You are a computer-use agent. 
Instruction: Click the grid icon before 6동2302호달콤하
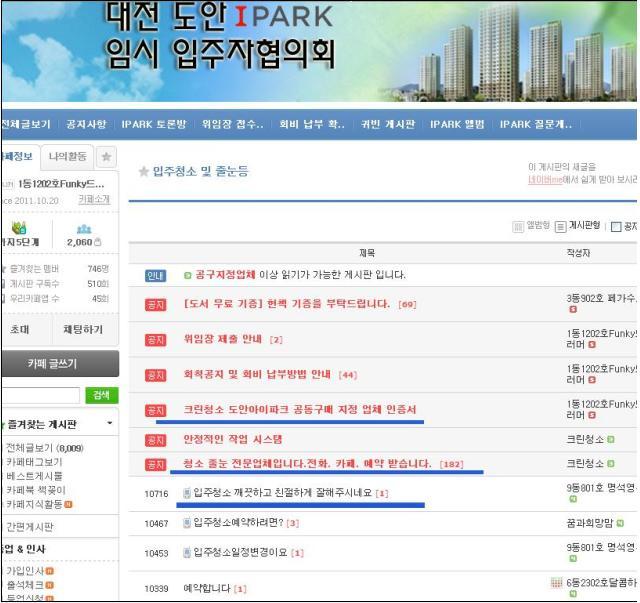pyautogui.click(x=557, y=583)
